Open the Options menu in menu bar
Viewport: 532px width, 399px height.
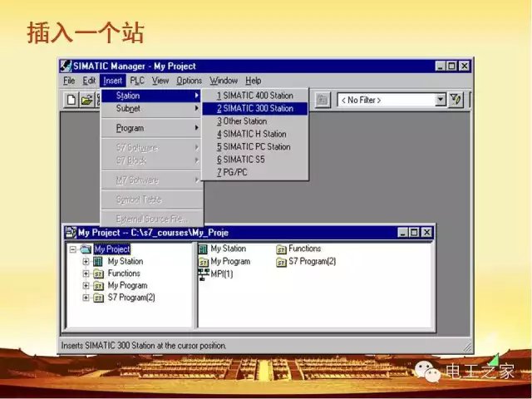coord(189,81)
